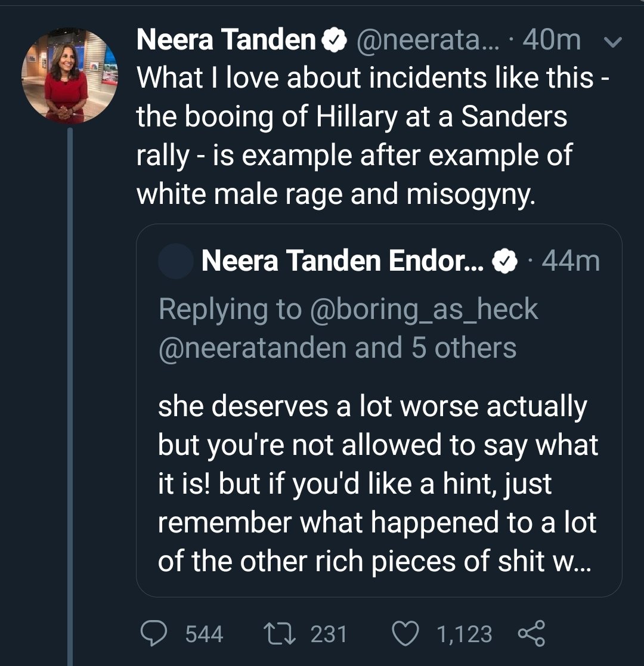Click the 44m timestamp in the quoted tweet
The image size is (644, 666).
pyautogui.click(x=571, y=261)
